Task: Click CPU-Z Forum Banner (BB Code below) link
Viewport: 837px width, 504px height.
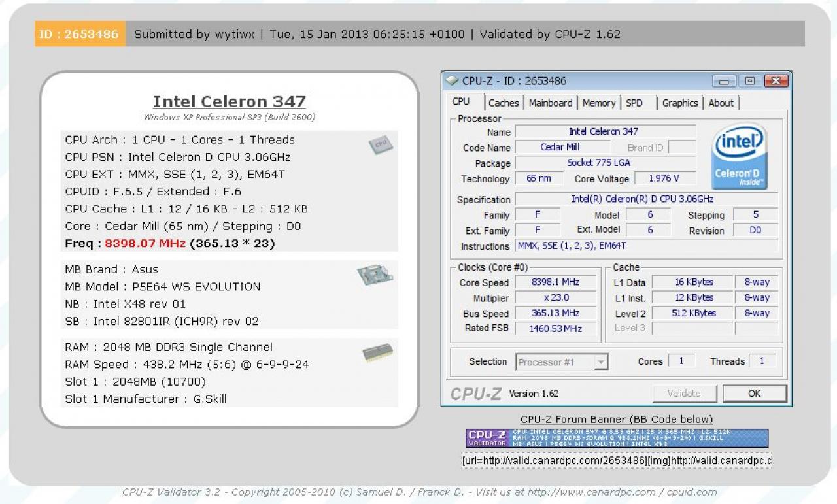Action: point(617,420)
